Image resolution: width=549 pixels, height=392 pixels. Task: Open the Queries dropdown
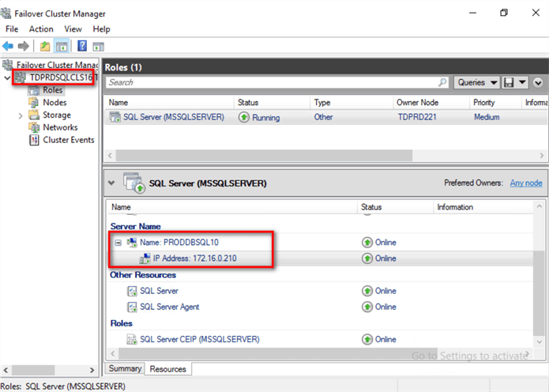pos(477,83)
